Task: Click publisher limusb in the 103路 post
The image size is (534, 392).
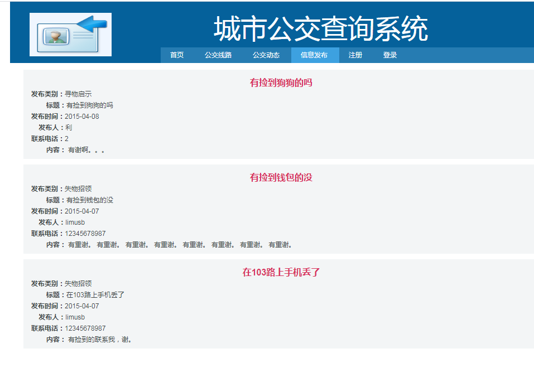Action: point(75,317)
